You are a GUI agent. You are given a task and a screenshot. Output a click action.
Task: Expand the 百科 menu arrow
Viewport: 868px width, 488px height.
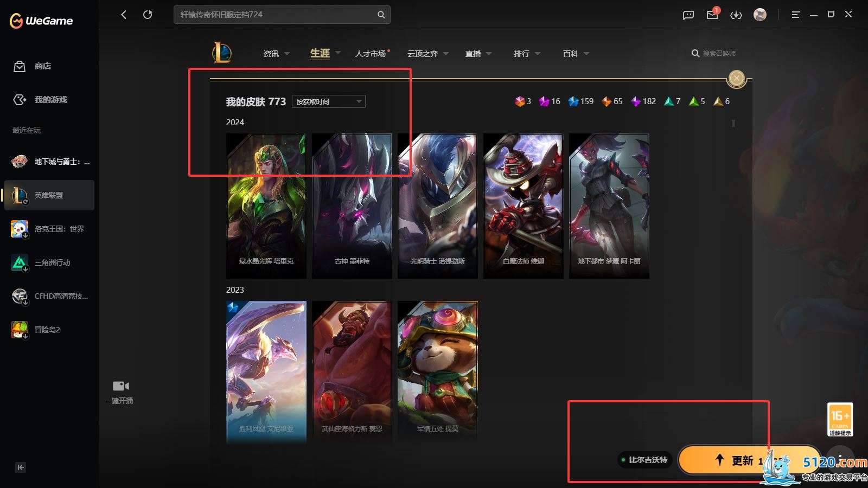tap(586, 54)
